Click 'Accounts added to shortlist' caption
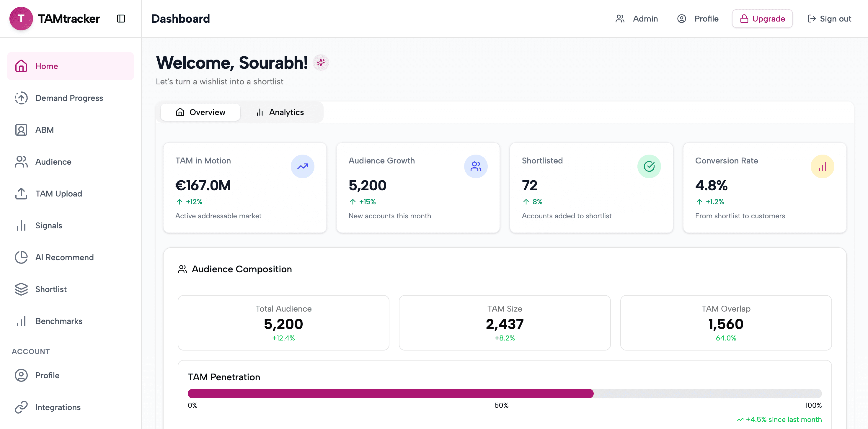The width and height of the screenshot is (868, 429). 567,216
